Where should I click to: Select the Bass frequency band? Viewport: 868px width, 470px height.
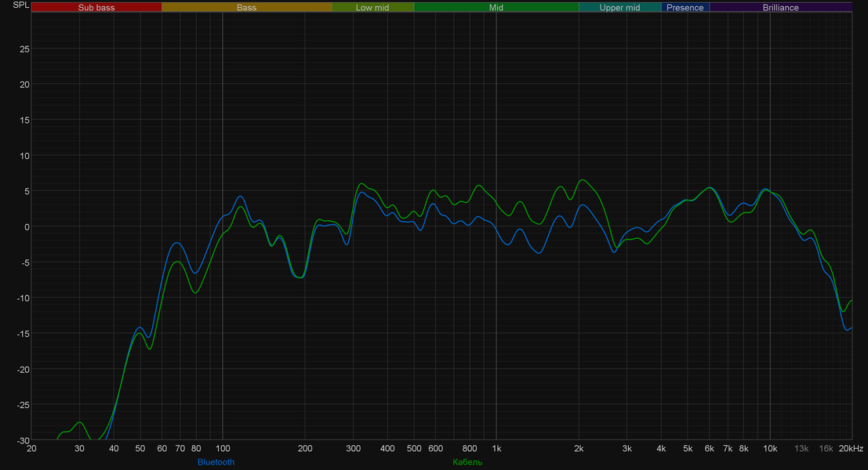(x=246, y=7)
